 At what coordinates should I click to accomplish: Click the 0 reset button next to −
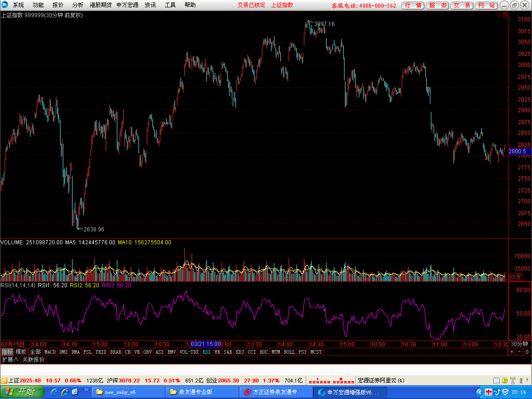[527, 352]
